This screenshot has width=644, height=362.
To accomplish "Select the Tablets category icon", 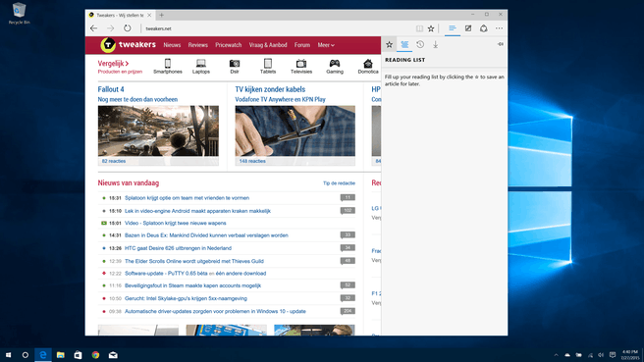I will [268, 66].
